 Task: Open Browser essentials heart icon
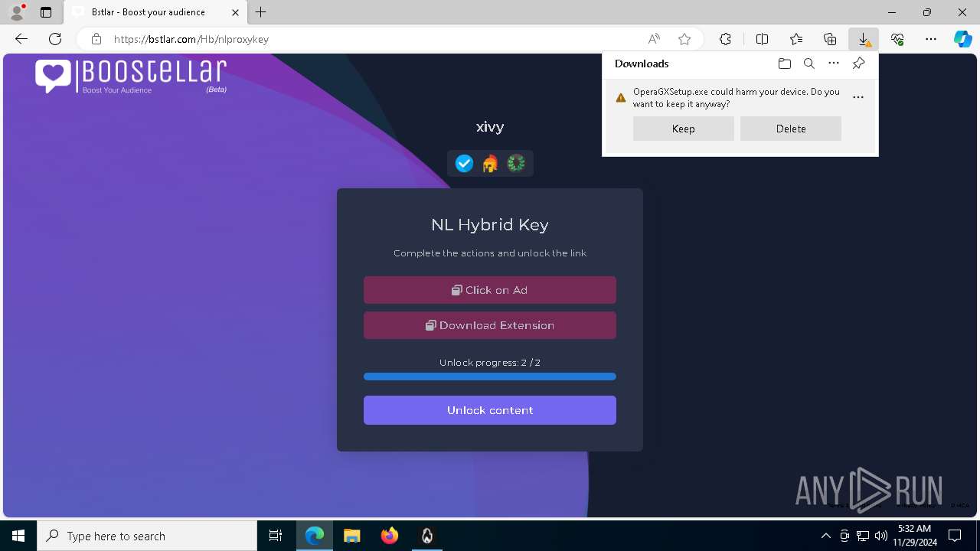point(897,39)
